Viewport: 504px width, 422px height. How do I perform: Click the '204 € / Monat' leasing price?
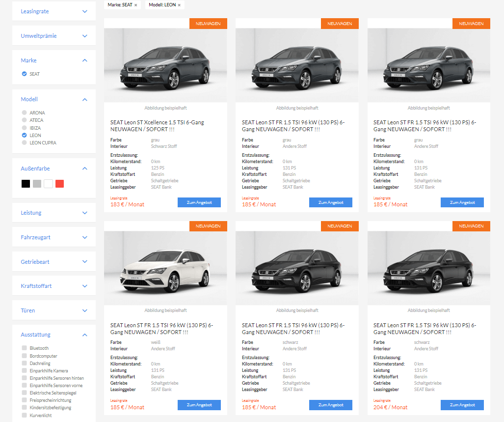click(x=390, y=407)
